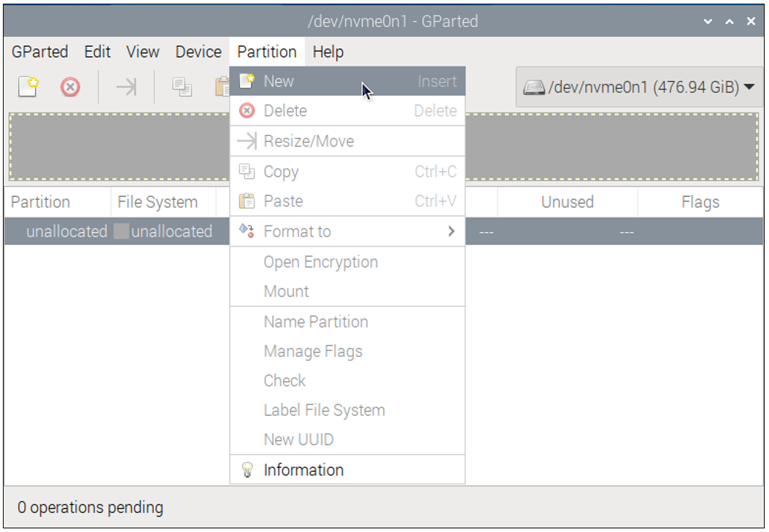Choose Check in the Partition menu
Image resolution: width=769 pixels, height=532 pixels.
[x=347, y=380]
